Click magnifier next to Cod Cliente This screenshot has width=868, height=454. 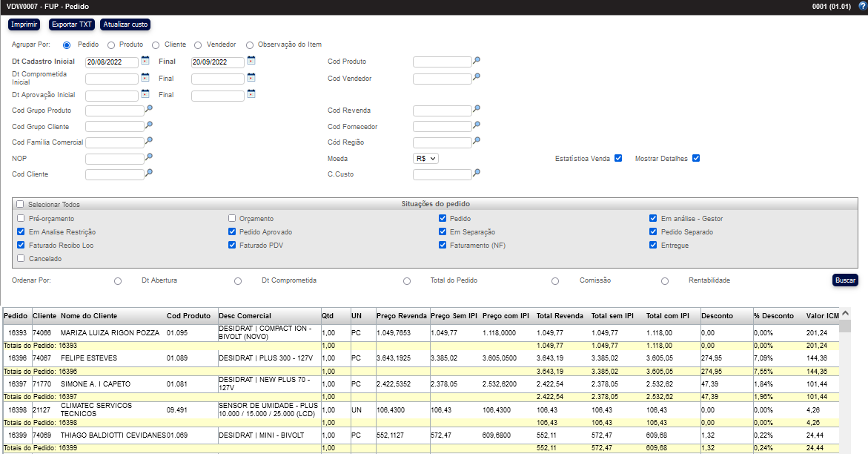pos(149,174)
